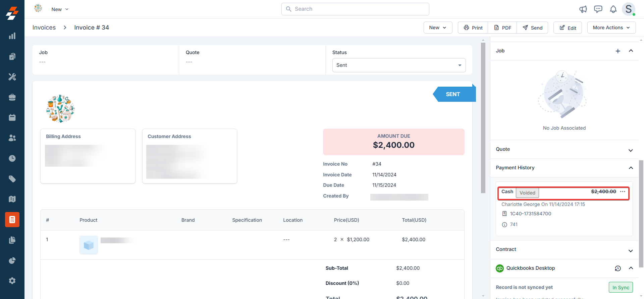The width and height of the screenshot is (644, 299).
Task: Open the invoices calculator sidebar icon
Action: click(12, 220)
